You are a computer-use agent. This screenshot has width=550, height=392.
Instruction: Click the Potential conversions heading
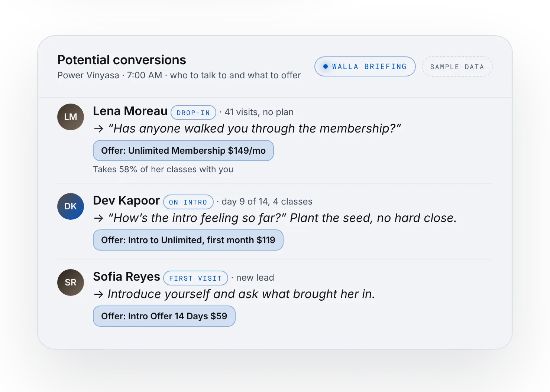(x=122, y=60)
